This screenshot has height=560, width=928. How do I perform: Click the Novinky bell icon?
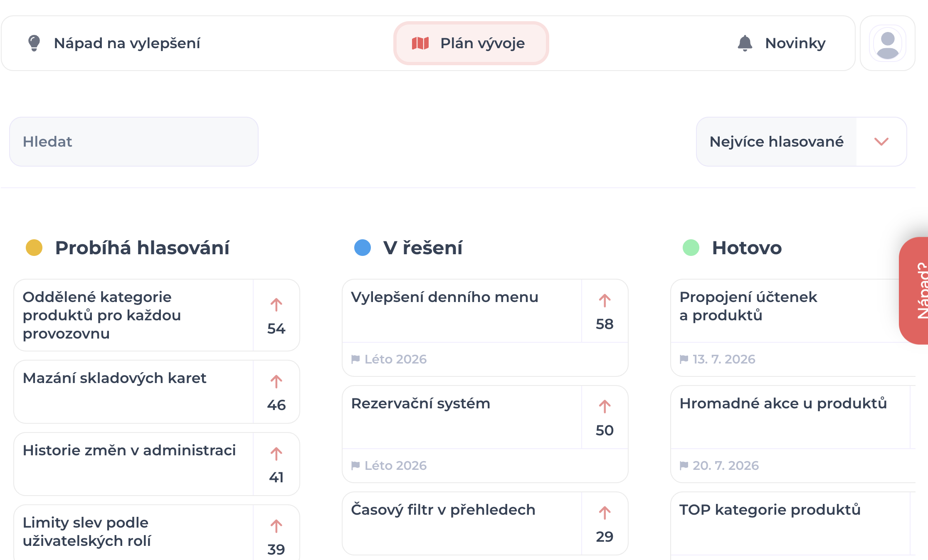point(745,43)
